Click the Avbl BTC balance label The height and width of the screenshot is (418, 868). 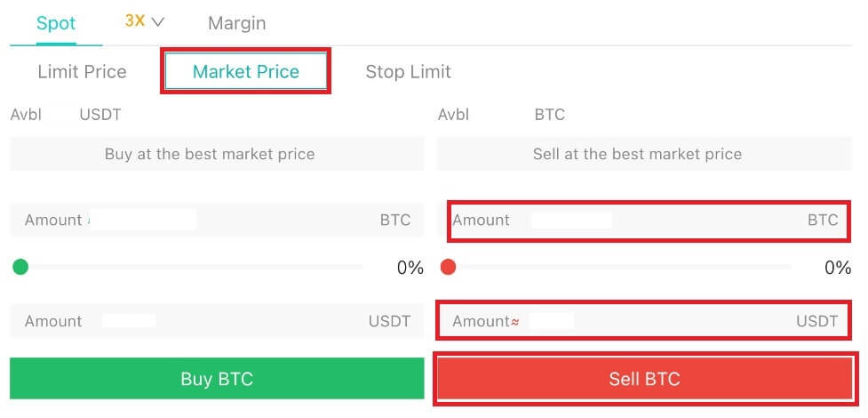[501, 115]
